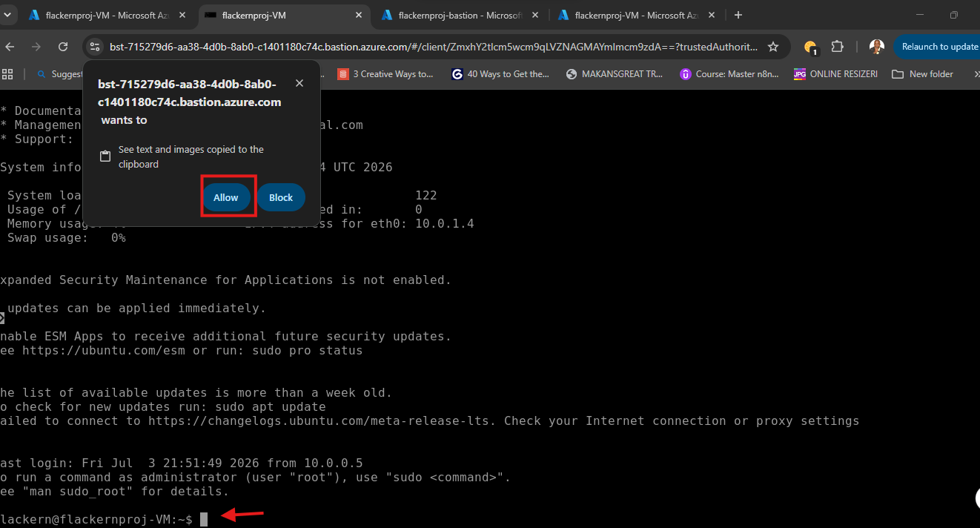Click the 'updates can be applied immediately' line
Image resolution: width=980 pixels, height=528 pixels.
[x=136, y=308]
